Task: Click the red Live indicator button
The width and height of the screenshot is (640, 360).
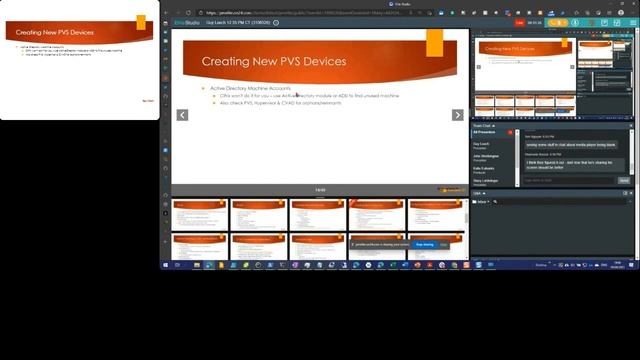Action: tap(519, 23)
